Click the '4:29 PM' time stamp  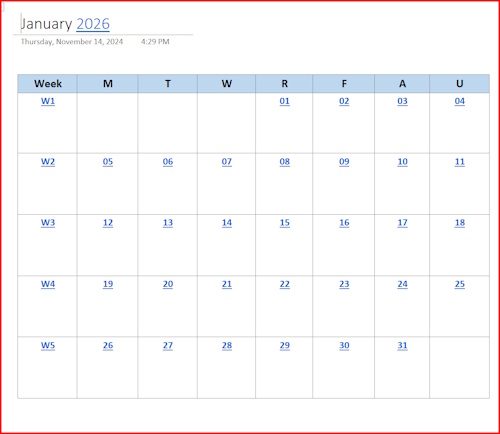tap(155, 42)
